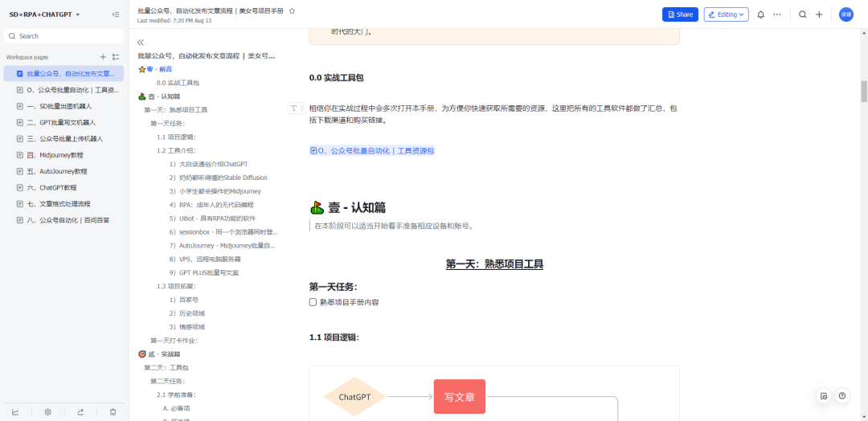
Task: Open the workspace trash bin
Action: coord(113,411)
